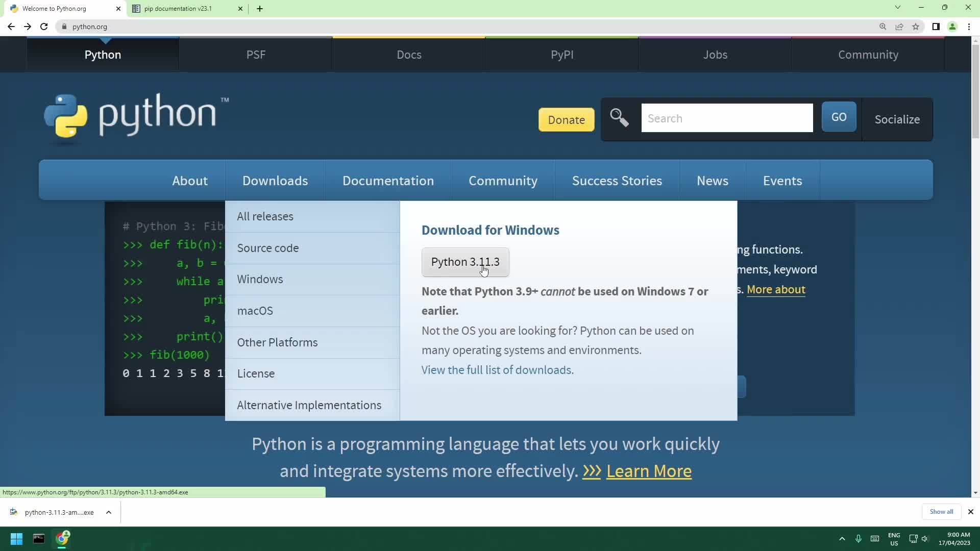Open the PyPI menu item

[x=562, y=55]
